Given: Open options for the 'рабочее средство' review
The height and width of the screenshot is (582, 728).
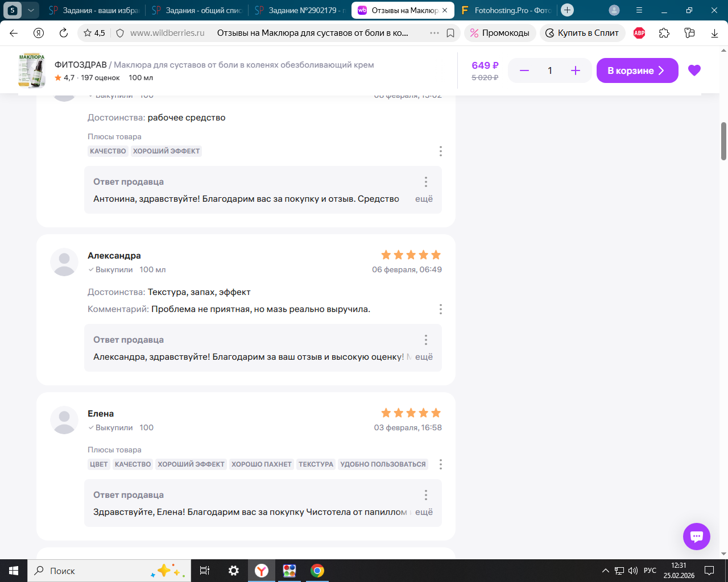Looking at the screenshot, I should [x=441, y=151].
